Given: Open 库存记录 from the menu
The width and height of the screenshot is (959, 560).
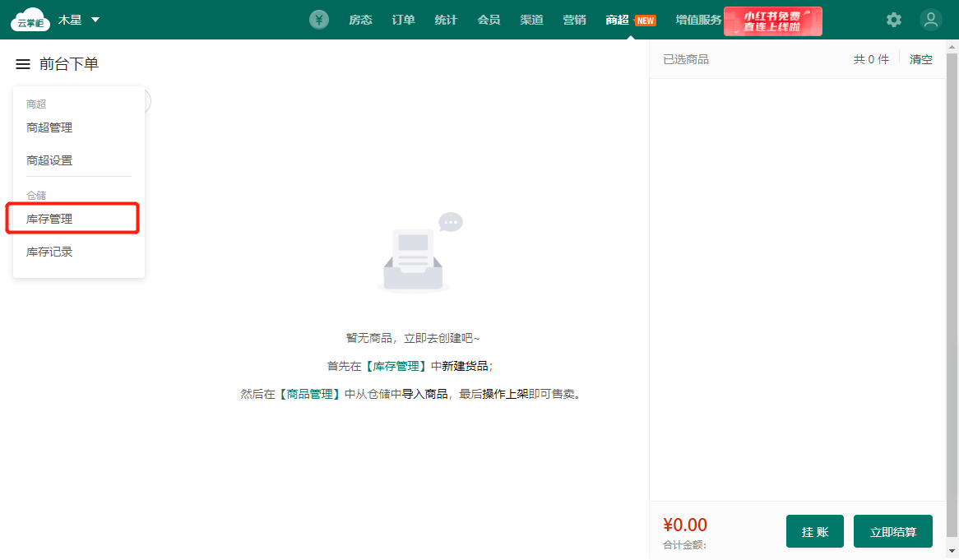Looking at the screenshot, I should 49,252.
